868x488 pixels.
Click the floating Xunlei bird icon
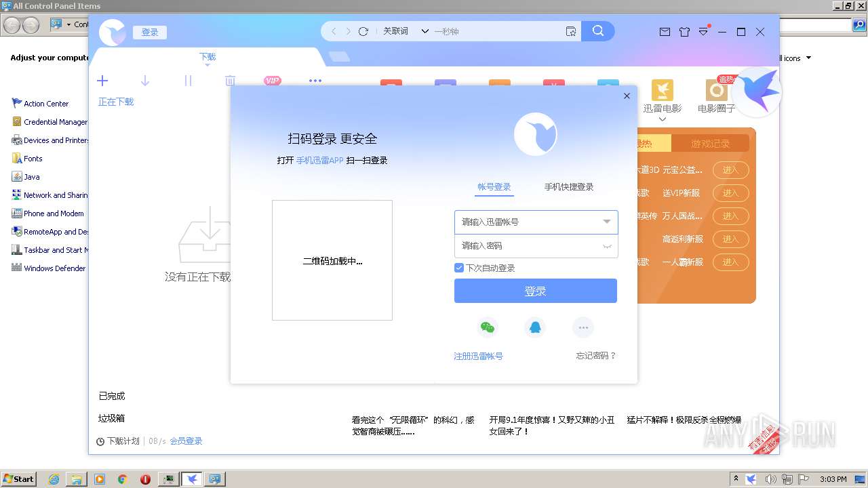click(757, 91)
